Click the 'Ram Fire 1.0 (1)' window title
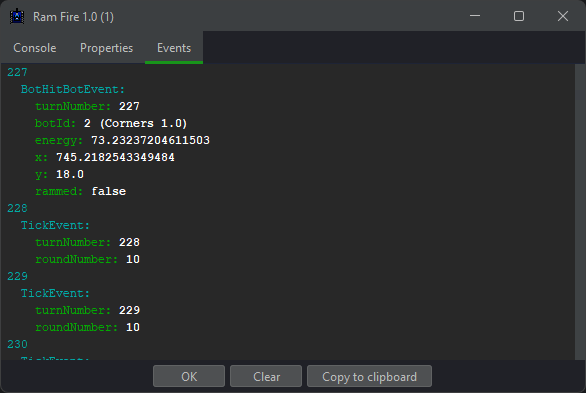Viewport: 586px width, 393px height. pos(73,17)
